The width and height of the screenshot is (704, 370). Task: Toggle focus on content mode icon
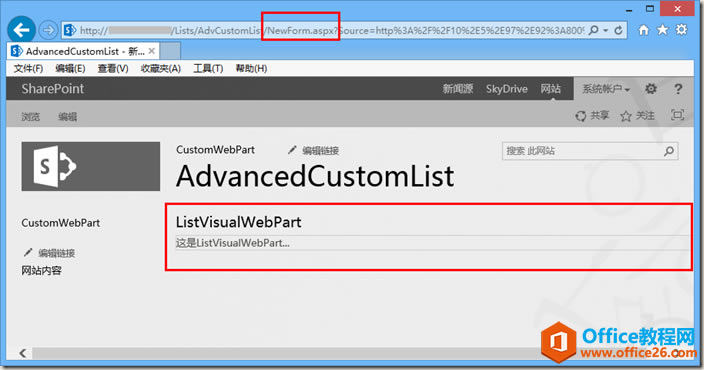click(677, 115)
